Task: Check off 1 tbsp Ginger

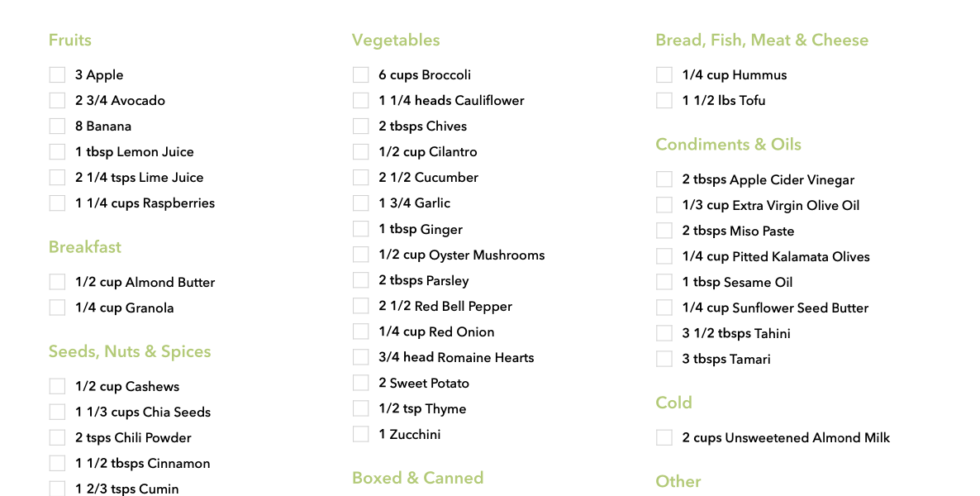Action: coord(360,229)
